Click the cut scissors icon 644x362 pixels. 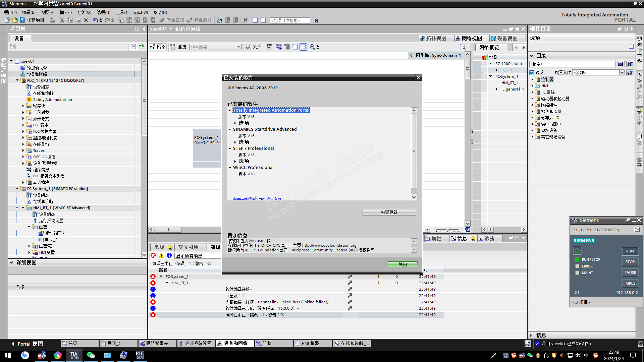[62, 20]
